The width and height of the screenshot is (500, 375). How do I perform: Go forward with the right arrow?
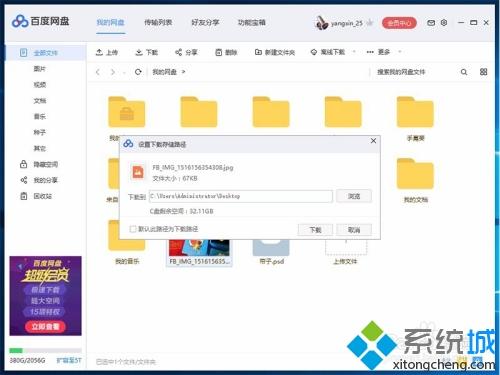click(113, 72)
